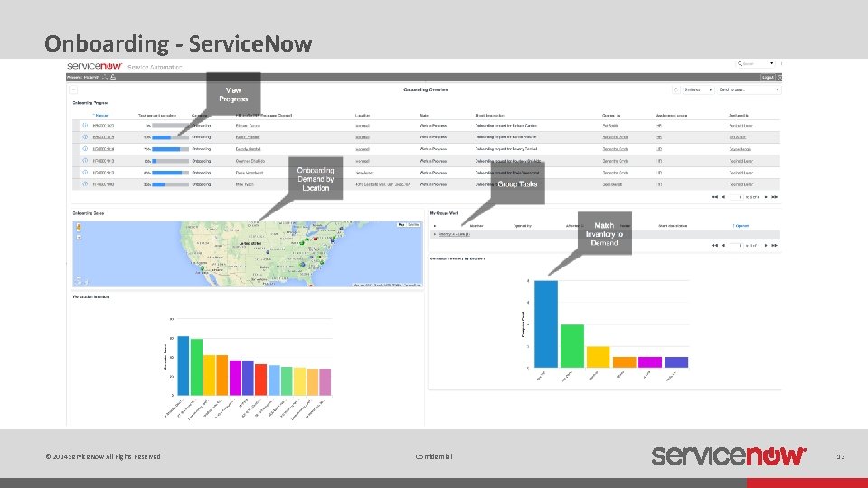The height and width of the screenshot is (488, 868).
Task: Click the yellow bar in the right-hand chart
Action: 598,357
